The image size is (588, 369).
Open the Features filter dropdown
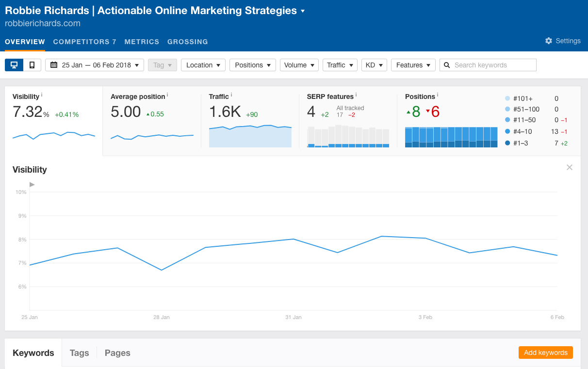pos(413,65)
